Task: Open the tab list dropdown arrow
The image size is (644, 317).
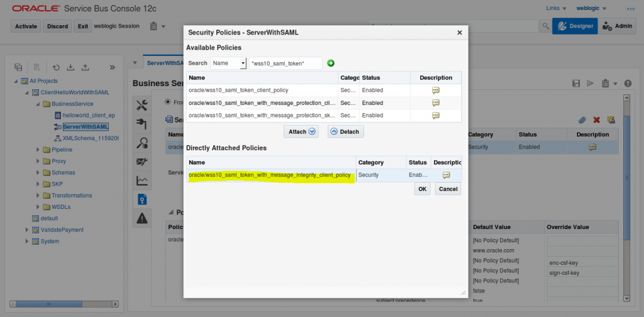Action: tap(135, 64)
